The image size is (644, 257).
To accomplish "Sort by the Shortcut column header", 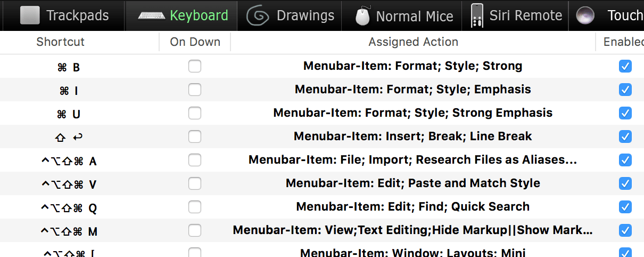I will [x=60, y=42].
